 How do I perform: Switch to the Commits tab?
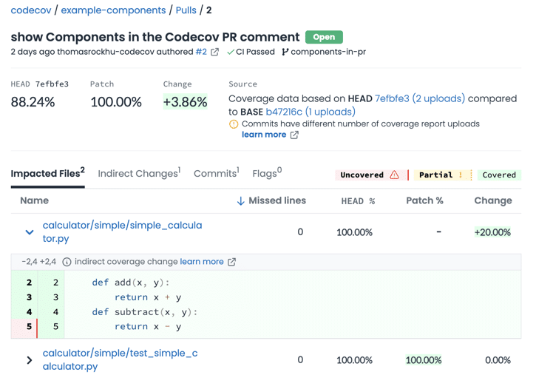(217, 173)
